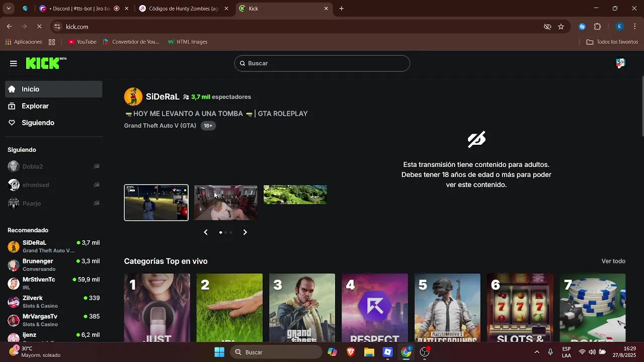Screen dimensions: 644x362
Task: Click the Windows taskbar Buscar search box
Action: tap(276, 352)
